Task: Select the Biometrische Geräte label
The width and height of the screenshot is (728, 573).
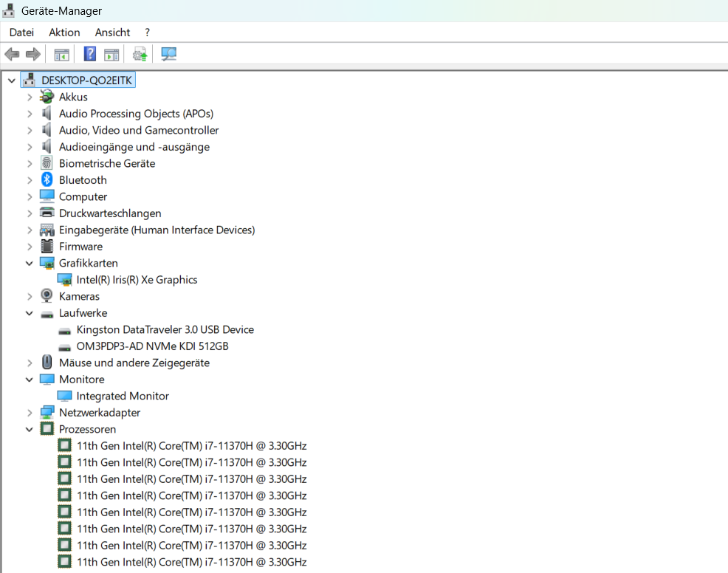Action: [x=107, y=163]
